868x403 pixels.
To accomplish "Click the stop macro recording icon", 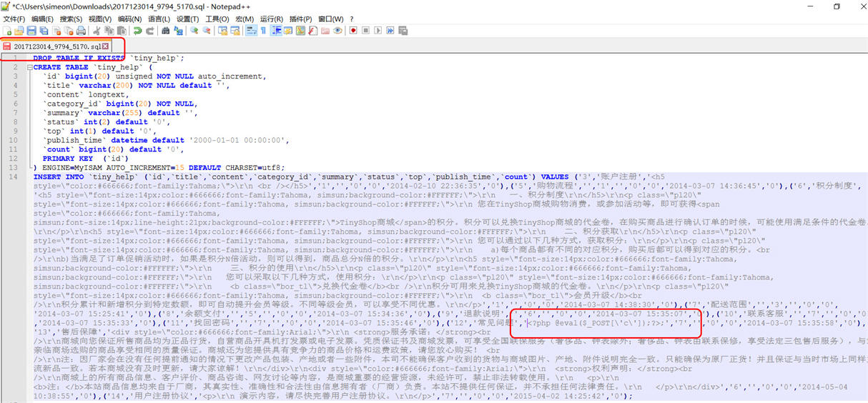I will (366, 31).
